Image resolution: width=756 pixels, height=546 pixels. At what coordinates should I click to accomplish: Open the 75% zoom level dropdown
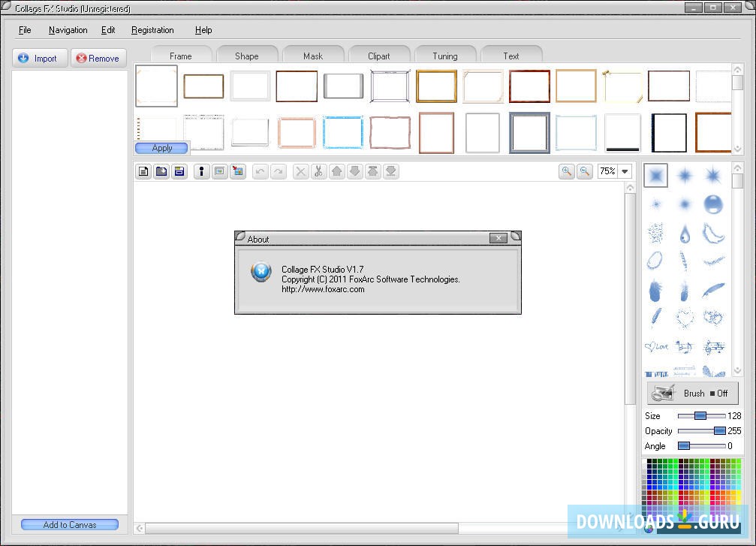[625, 171]
